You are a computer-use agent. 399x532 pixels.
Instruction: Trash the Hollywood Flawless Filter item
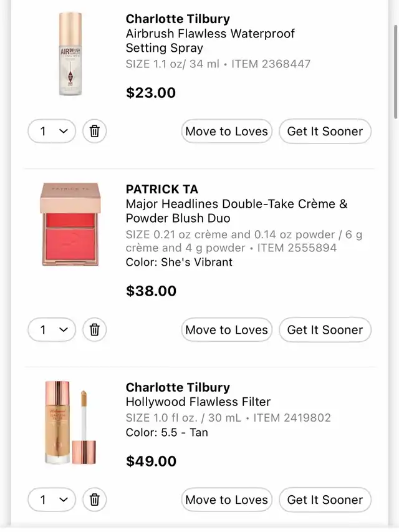pos(95,500)
